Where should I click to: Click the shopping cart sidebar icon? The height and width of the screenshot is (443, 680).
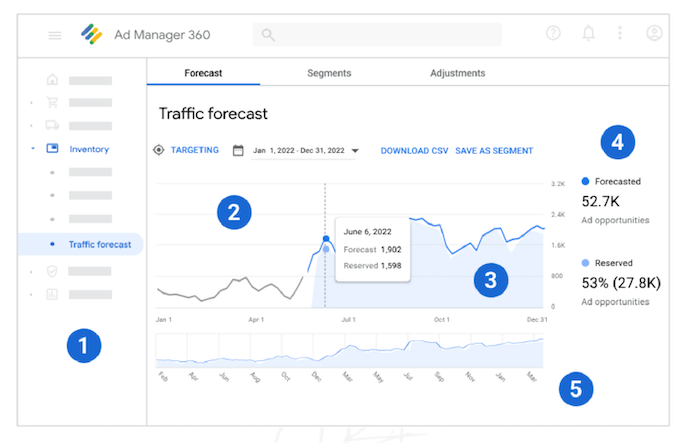pyautogui.click(x=52, y=102)
